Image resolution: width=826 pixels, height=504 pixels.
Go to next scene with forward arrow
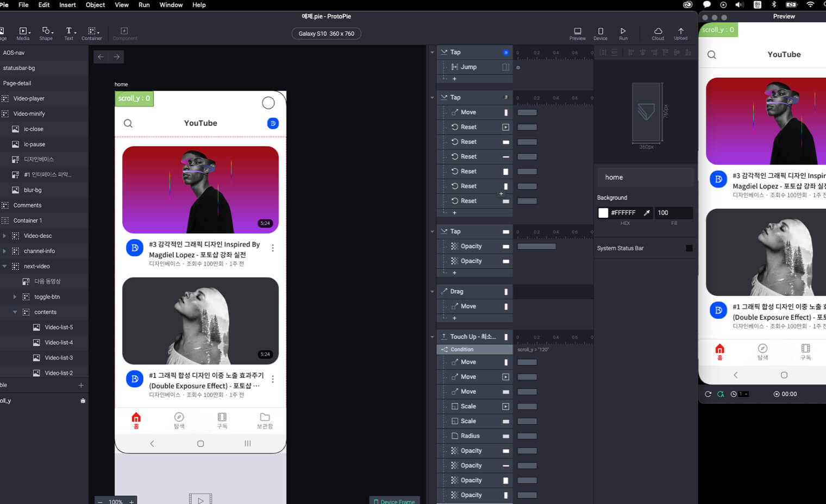tap(116, 57)
